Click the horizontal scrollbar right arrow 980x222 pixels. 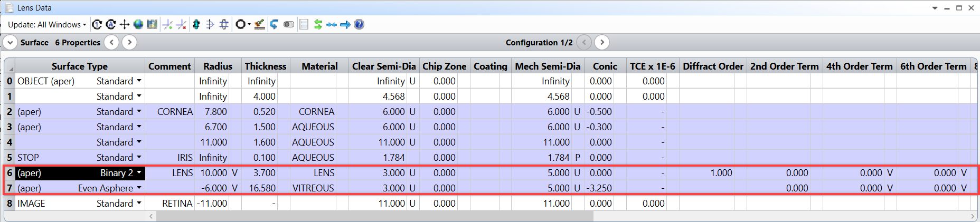(x=973, y=216)
